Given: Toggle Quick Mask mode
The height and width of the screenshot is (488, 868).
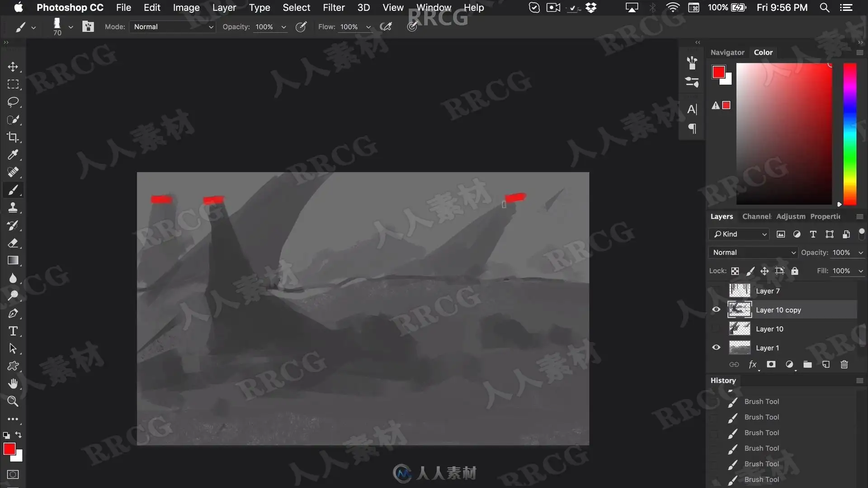Looking at the screenshot, I should (x=13, y=474).
